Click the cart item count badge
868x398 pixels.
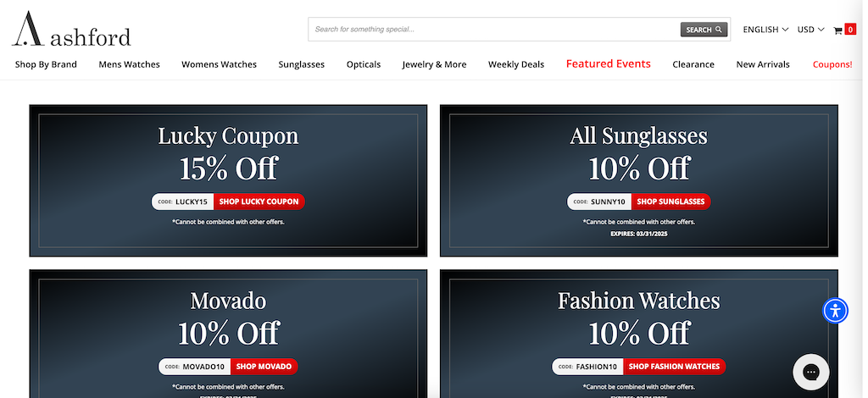pos(850,30)
